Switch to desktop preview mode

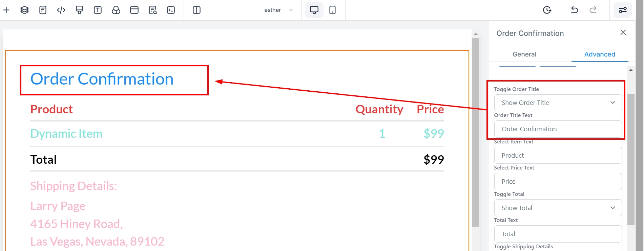[x=314, y=10]
